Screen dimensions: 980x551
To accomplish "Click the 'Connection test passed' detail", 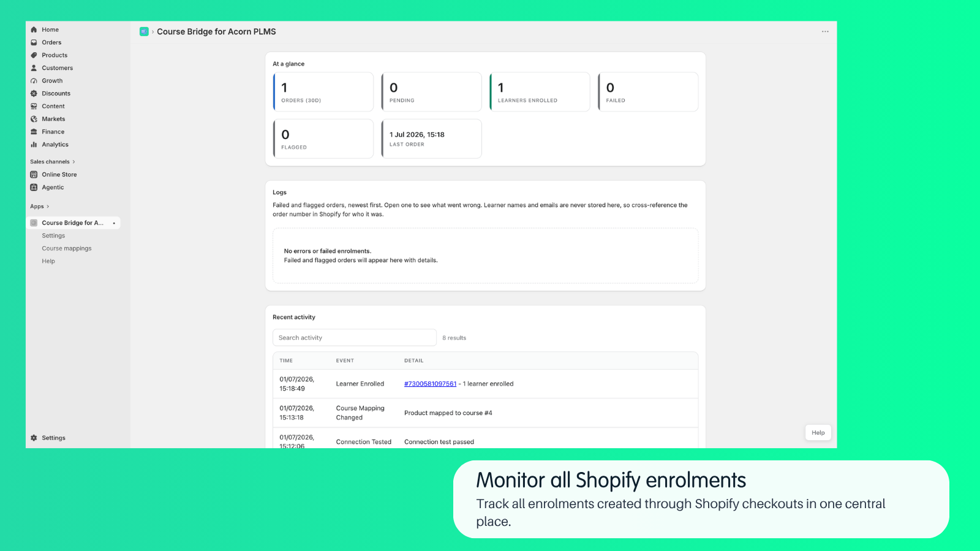I will pyautogui.click(x=439, y=442).
